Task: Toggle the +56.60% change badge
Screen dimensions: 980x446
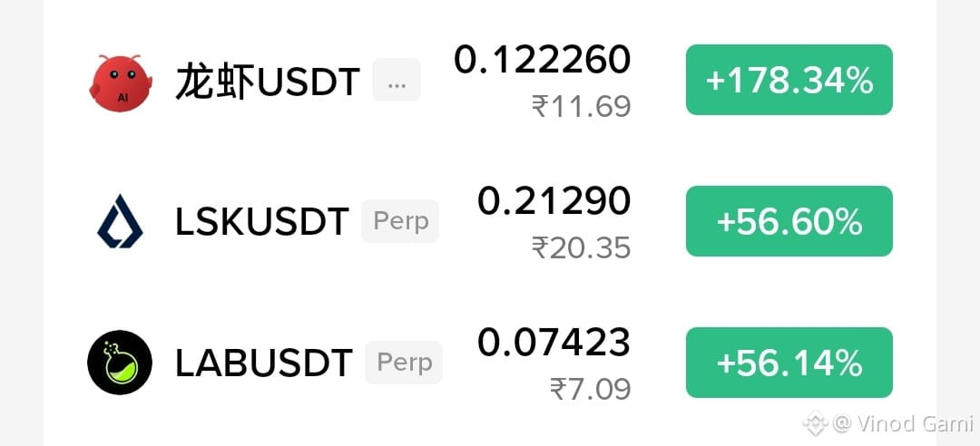Action: 789,221
